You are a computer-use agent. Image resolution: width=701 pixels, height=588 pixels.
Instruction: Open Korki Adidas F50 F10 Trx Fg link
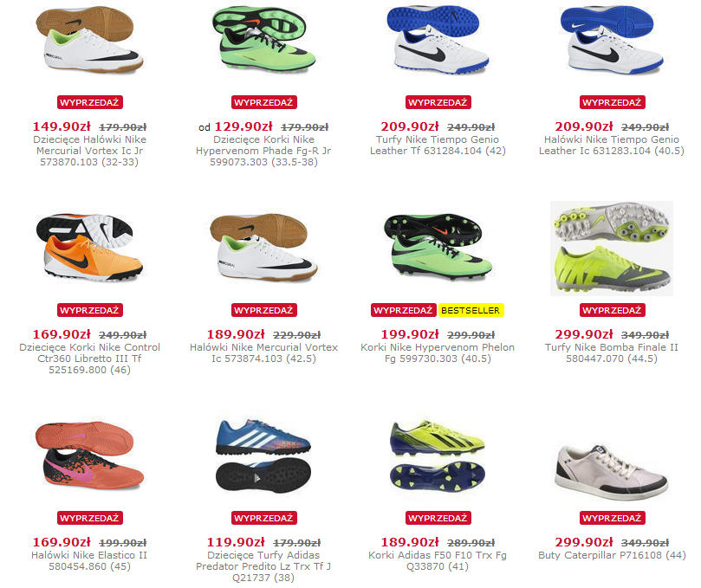[438, 561]
